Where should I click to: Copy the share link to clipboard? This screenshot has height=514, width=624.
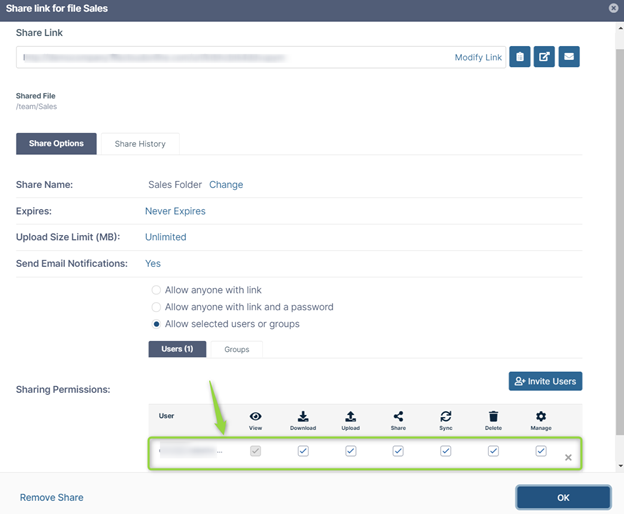(x=520, y=57)
